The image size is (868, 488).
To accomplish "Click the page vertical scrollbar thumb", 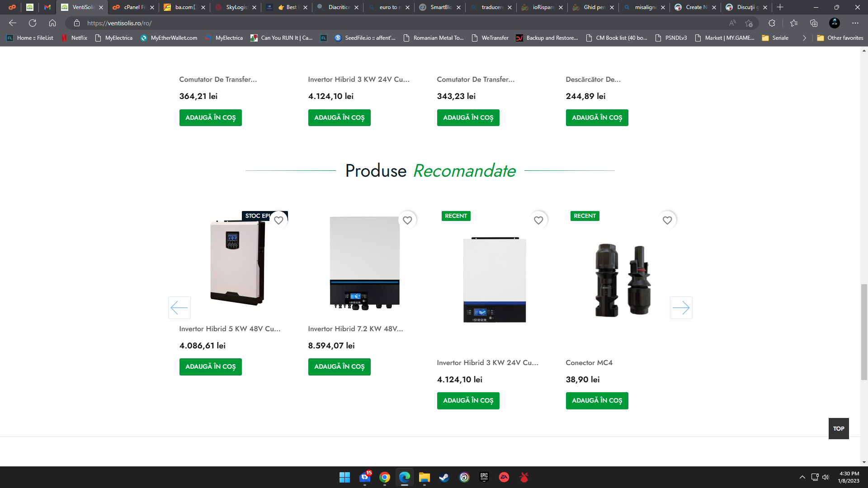I will tap(864, 332).
